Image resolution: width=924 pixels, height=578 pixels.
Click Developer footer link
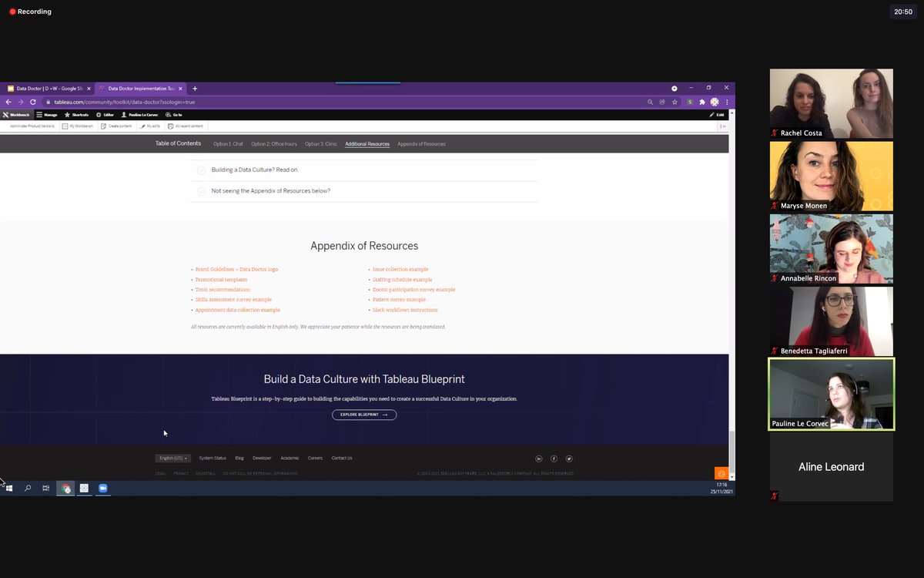(x=262, y=458)
